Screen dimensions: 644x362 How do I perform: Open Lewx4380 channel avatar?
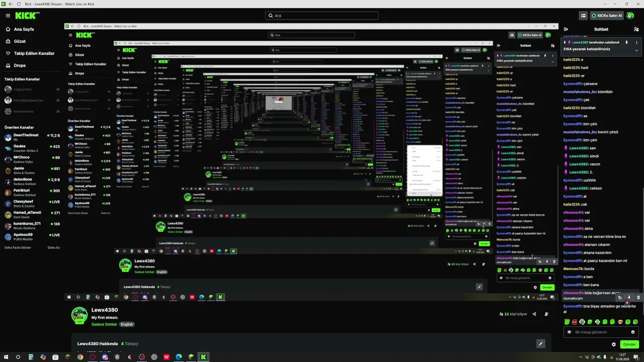pos(79,315)
